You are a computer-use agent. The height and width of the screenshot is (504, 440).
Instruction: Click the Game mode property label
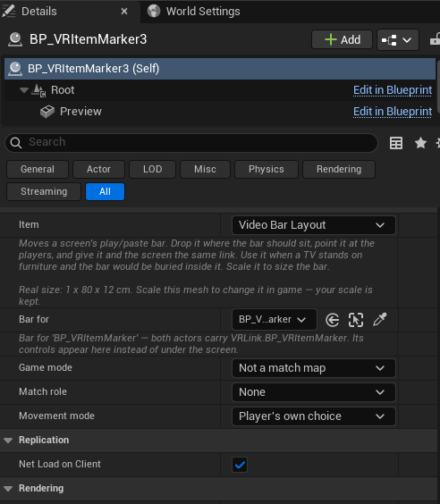46,367
